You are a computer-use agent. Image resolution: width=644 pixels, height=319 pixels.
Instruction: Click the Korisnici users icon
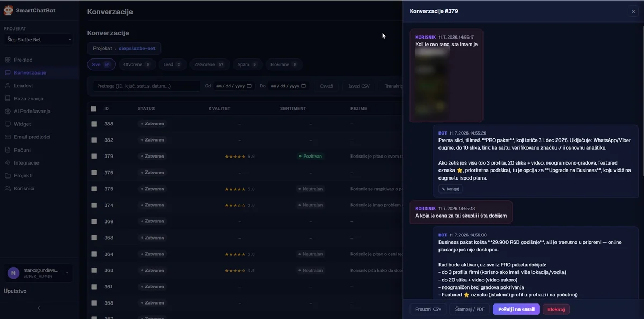8,188
